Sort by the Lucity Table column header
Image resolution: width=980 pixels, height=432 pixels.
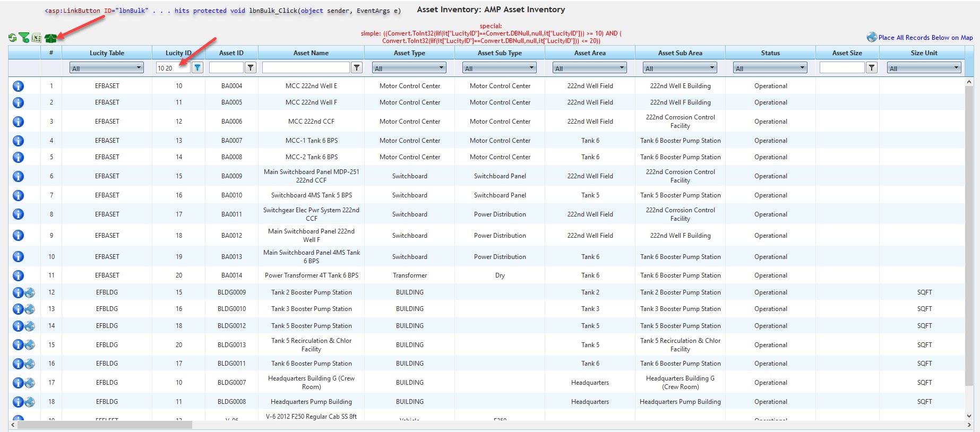click(x=107, y=53)
